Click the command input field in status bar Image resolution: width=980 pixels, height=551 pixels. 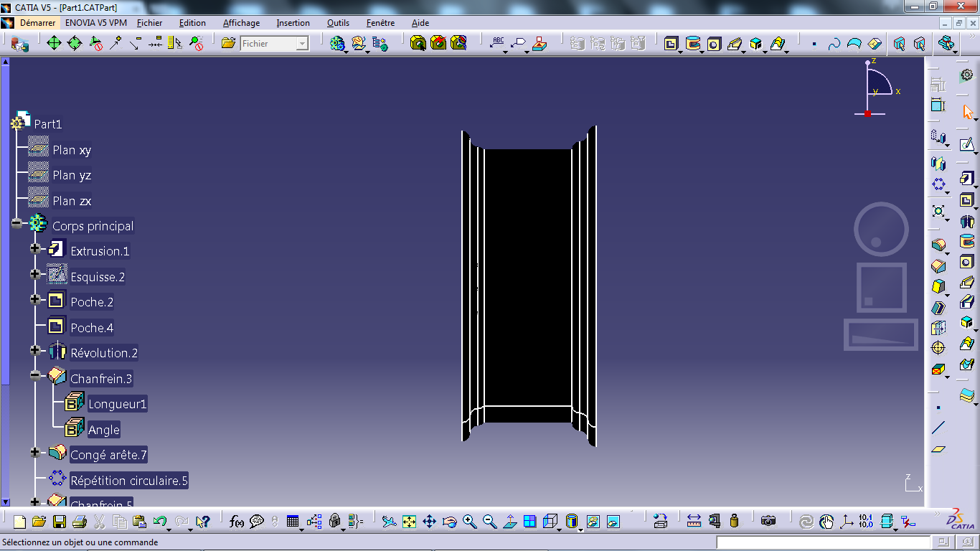click(x=824, y=542)
